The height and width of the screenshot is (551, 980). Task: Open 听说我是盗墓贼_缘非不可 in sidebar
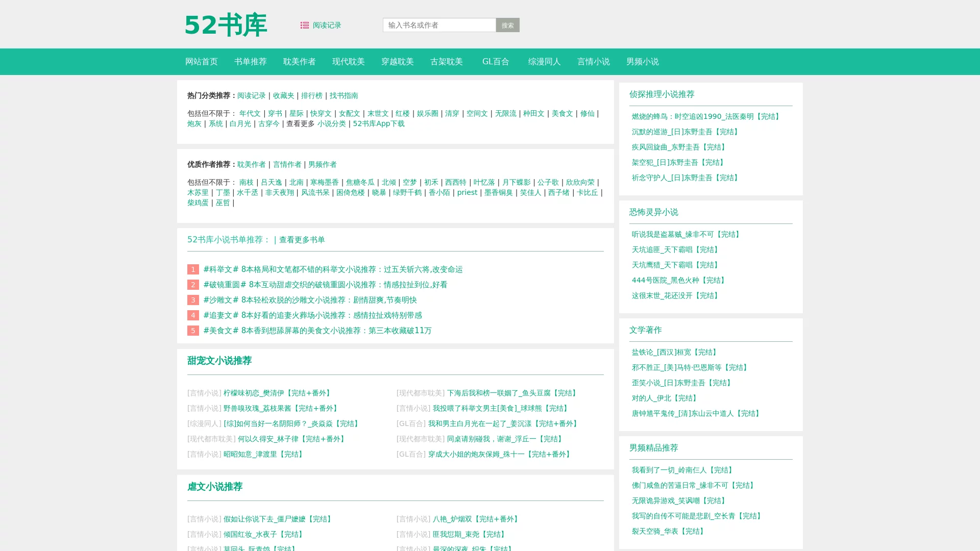pyautogui.click(x=687, y=234)
